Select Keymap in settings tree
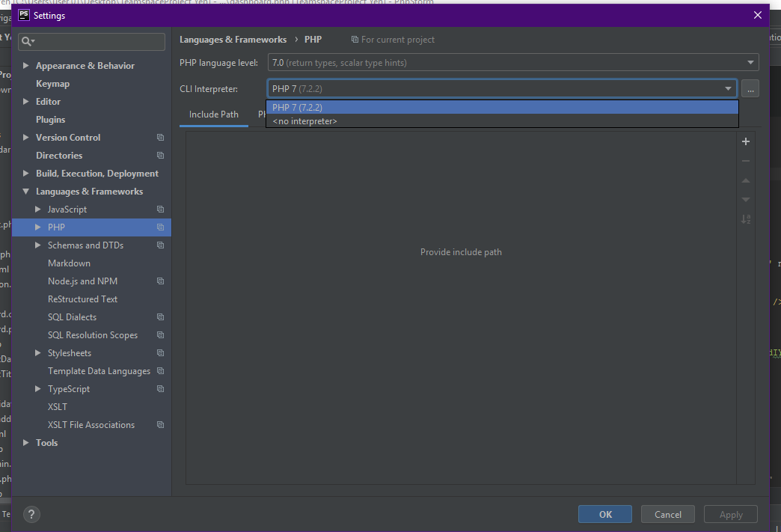Image resolution: width=781 pixels, height=532 pixels. coord(53,84)
